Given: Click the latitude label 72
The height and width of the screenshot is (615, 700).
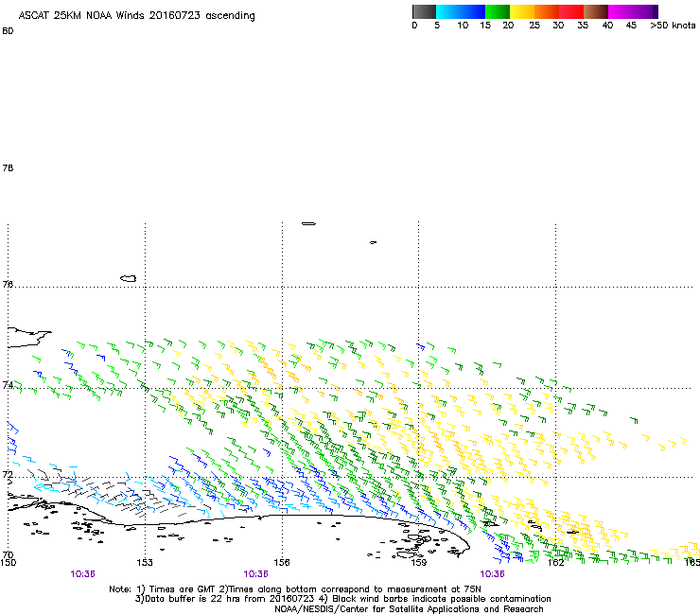Looking at the screenshot, I should (8, 474).
